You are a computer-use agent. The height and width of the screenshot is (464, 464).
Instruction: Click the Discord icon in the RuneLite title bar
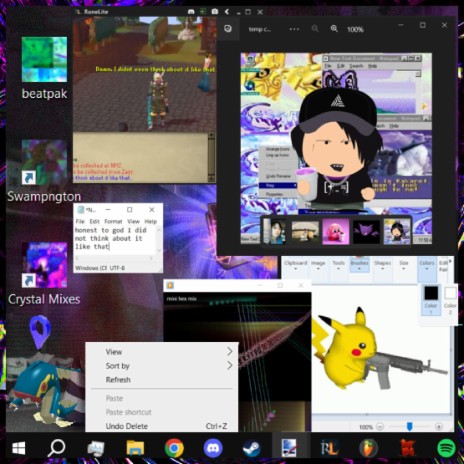coord(191,12)
